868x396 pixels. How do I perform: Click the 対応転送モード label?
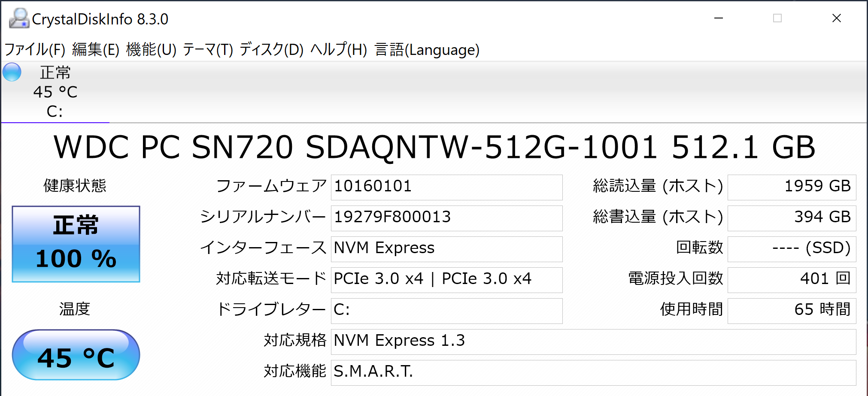[271, 279]
